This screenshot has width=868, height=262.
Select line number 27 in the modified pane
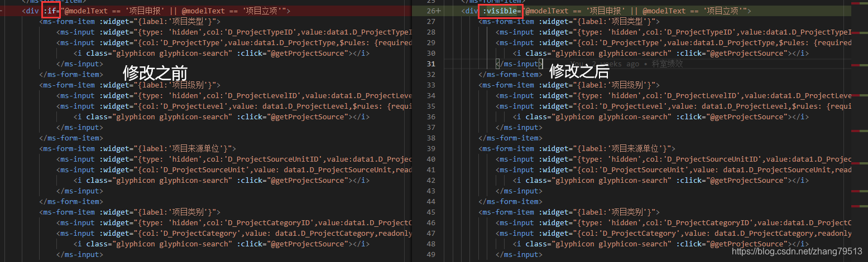tap(430, 21)
